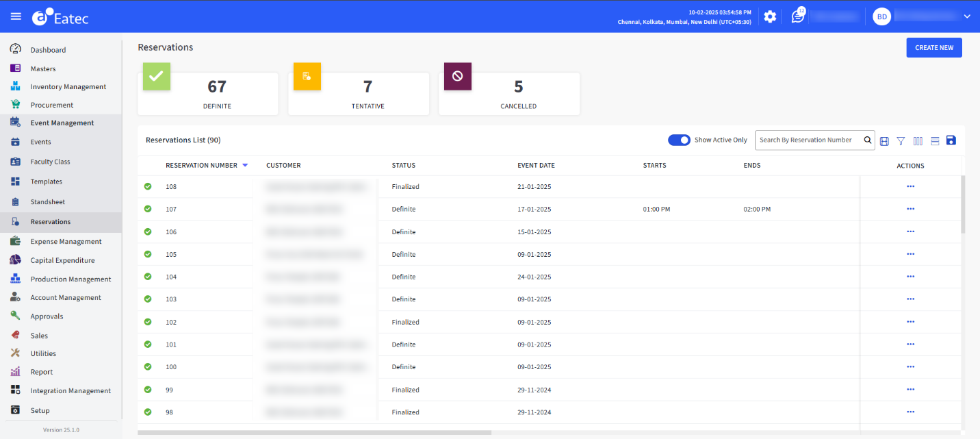Viewport: 980px width, 439px height.
Task: Click the Create New button
Action: point(934,48)
